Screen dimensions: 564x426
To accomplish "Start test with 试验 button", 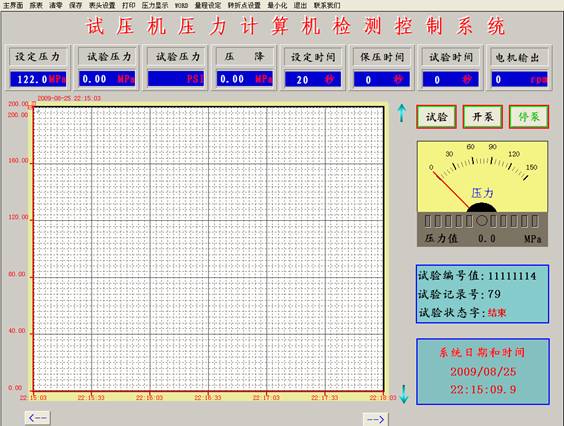I will (436, 117).
